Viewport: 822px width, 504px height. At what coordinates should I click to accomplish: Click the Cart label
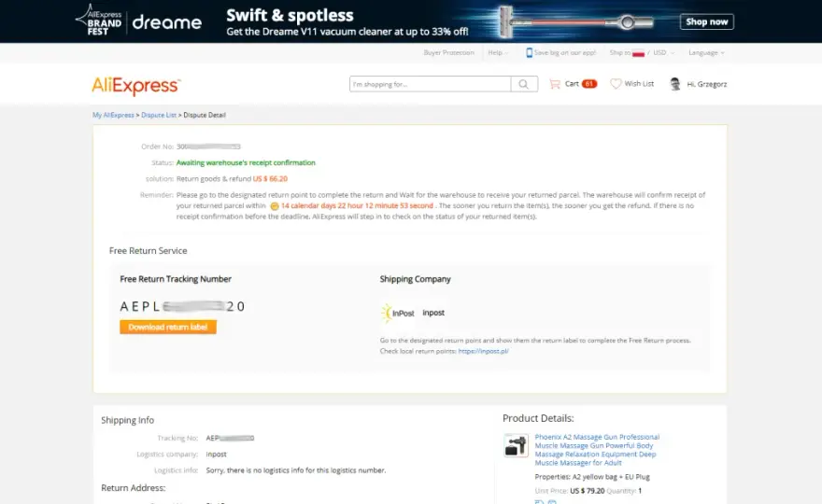coord(572,84)
